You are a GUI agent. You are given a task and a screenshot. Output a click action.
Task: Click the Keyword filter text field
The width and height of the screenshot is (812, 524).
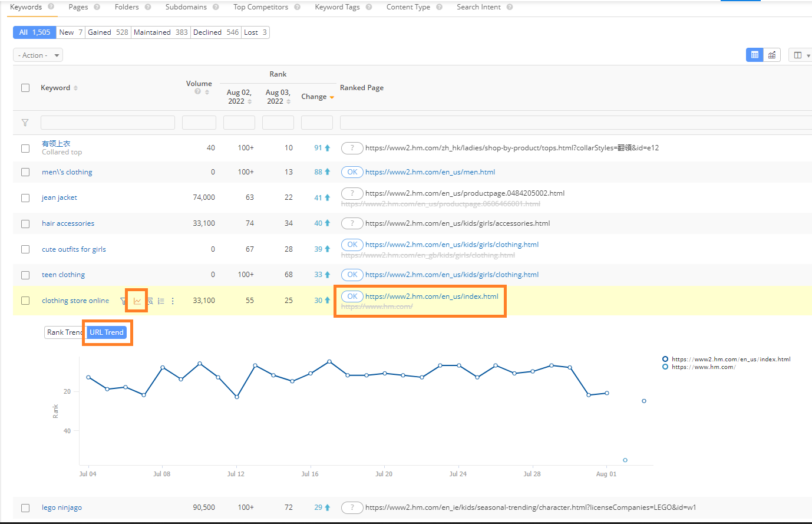108,123
